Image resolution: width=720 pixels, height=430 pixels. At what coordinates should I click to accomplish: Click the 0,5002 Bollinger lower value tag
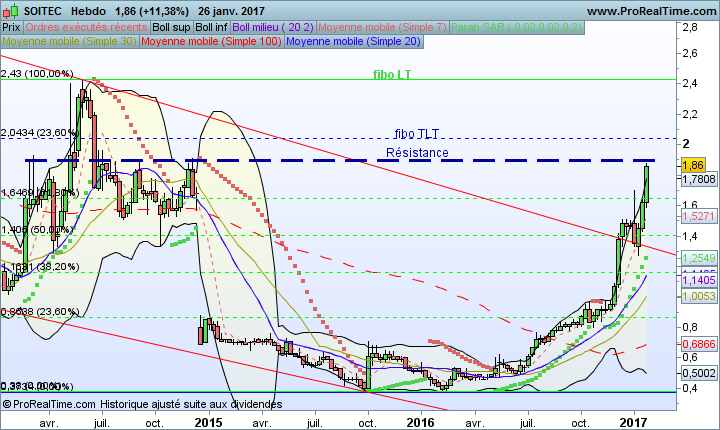point(699,373)
